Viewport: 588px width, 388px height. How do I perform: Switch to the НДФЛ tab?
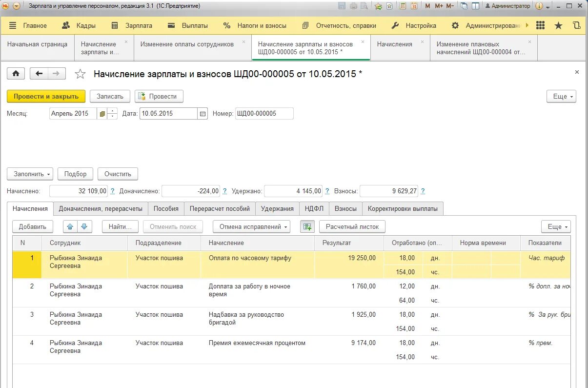click(314, 208)
